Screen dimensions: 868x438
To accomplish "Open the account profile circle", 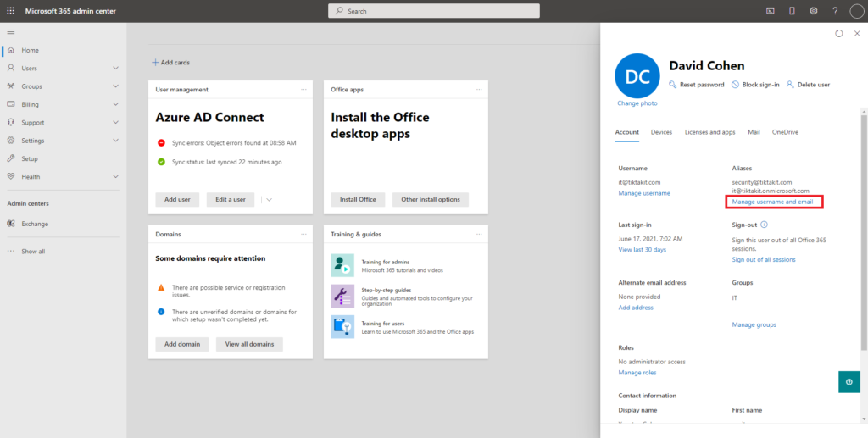I will 857,10.
